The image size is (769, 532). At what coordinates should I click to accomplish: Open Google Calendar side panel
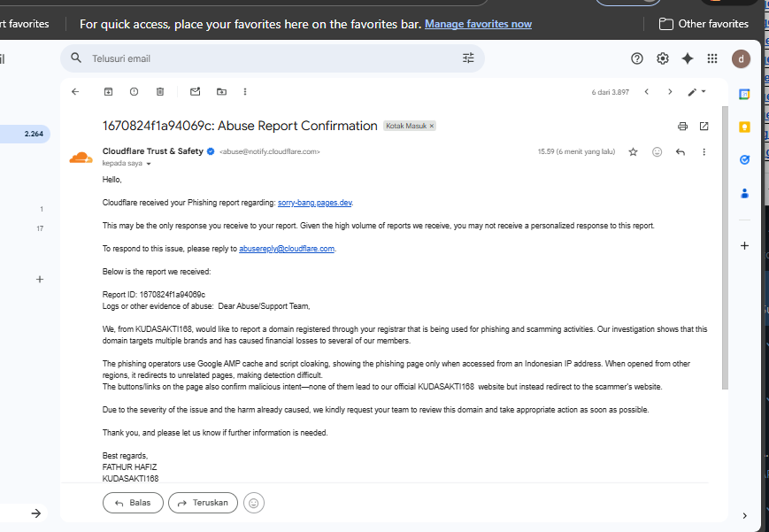[744, 94]
